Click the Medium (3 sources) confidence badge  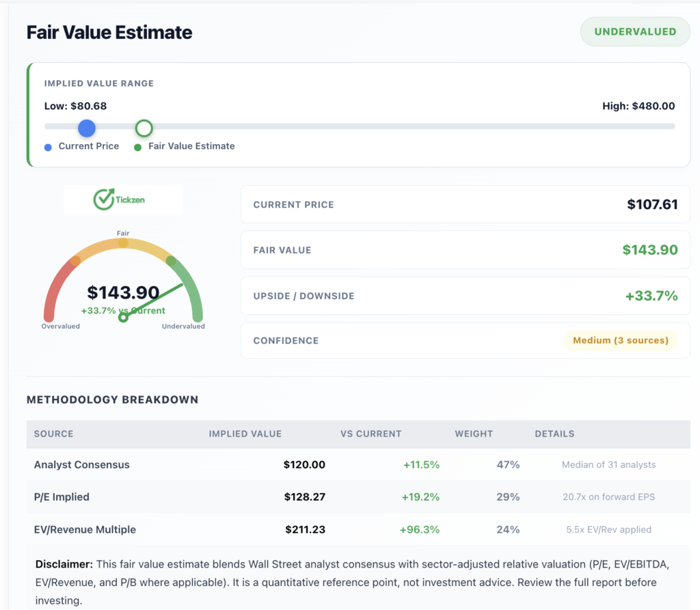[x=621, y=340]
